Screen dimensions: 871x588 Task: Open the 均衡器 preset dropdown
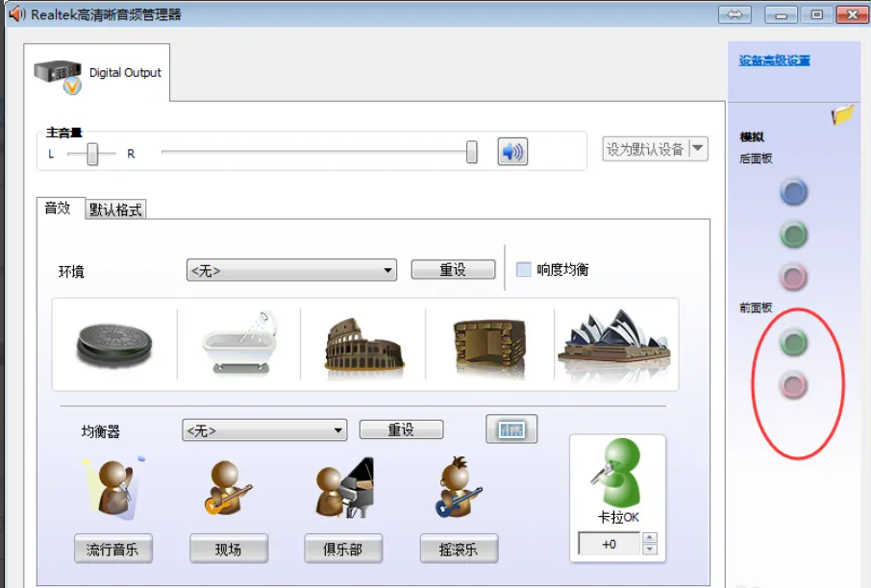coord(264,430)
